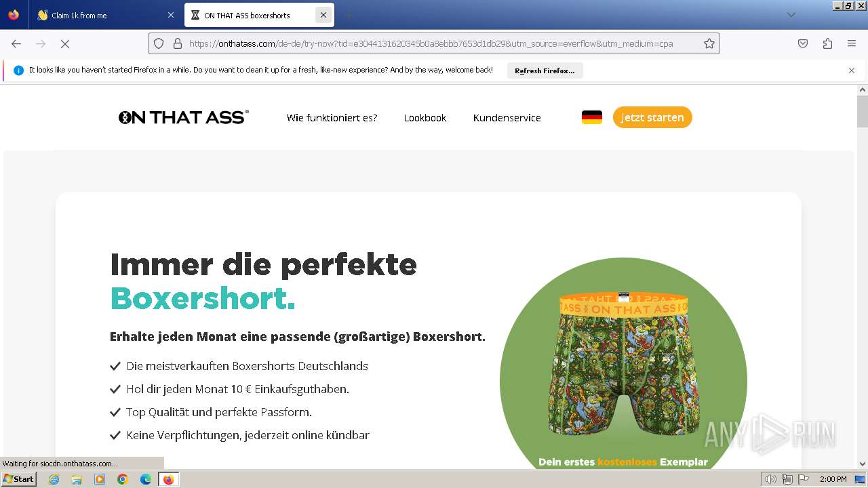Image resolution: width=868 pixels, height=488 pixels.
Task: Click the network tray icon
Action: 787,479
